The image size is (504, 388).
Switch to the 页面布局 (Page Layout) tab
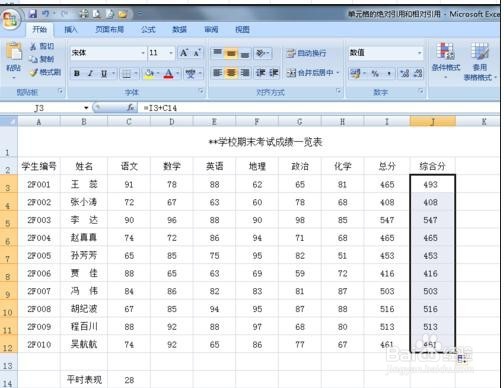[110, 29]
